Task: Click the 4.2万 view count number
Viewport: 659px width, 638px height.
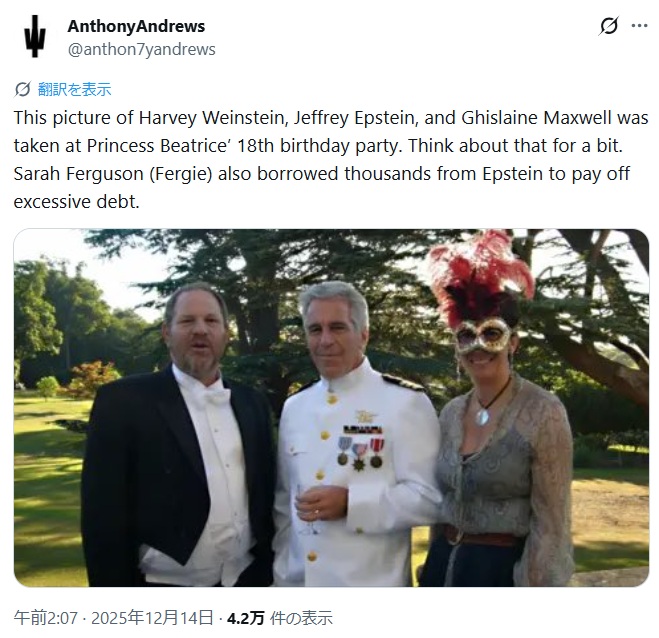Action: point(246,618)
